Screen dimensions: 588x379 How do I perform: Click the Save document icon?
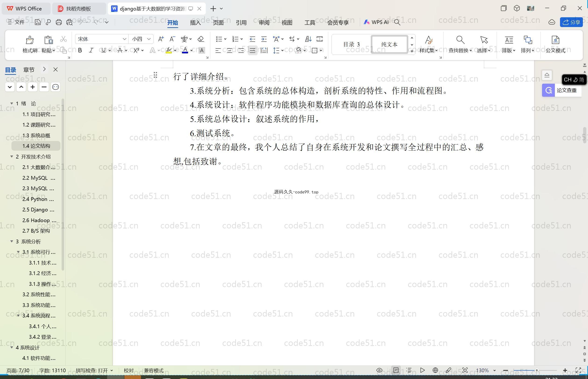pos(38,22)
